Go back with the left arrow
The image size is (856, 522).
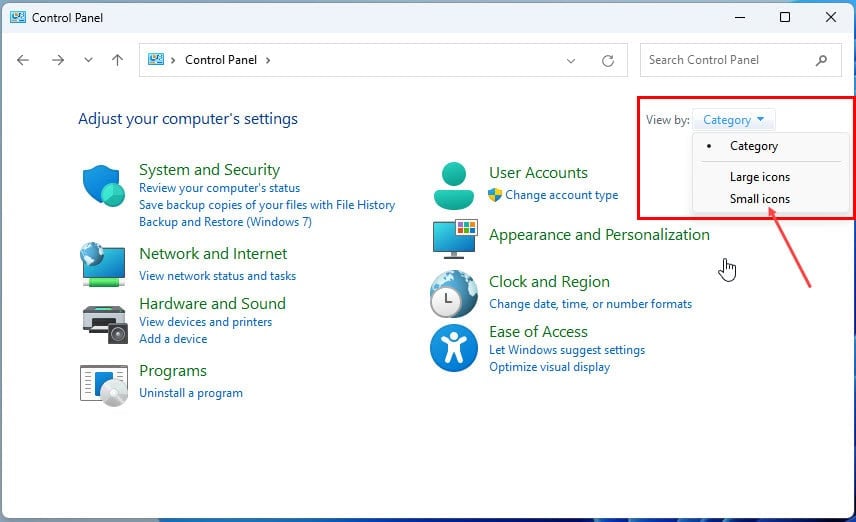tap(23, 60)
